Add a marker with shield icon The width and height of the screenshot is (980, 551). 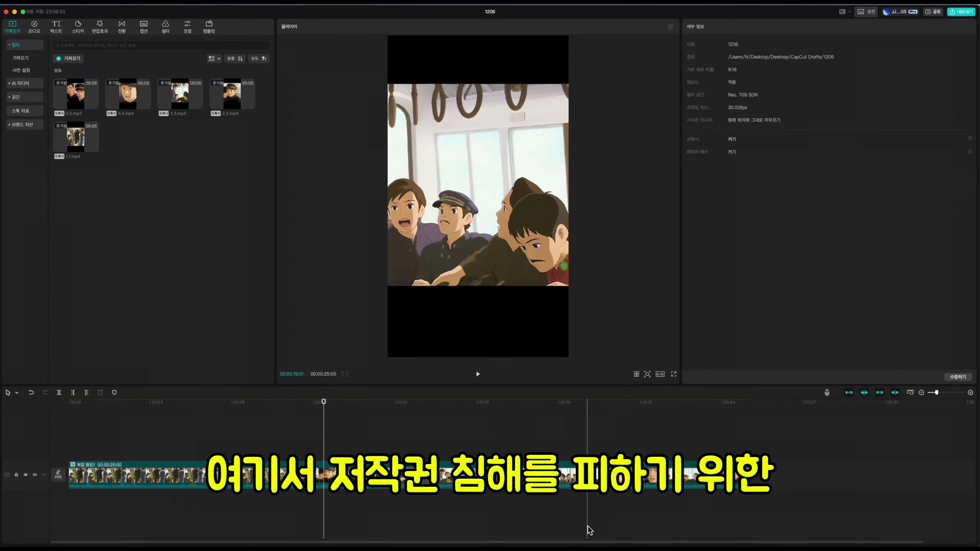(x=114, y=393)
